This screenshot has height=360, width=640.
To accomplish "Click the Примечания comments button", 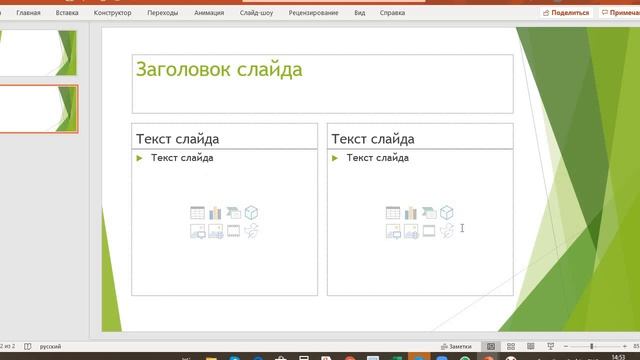I will 620,13.
